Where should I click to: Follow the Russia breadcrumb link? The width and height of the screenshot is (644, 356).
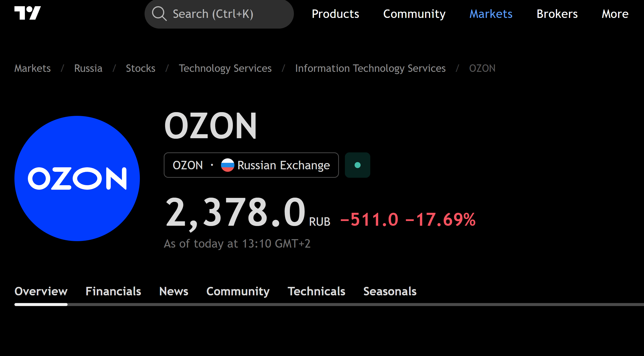point(88,68)
